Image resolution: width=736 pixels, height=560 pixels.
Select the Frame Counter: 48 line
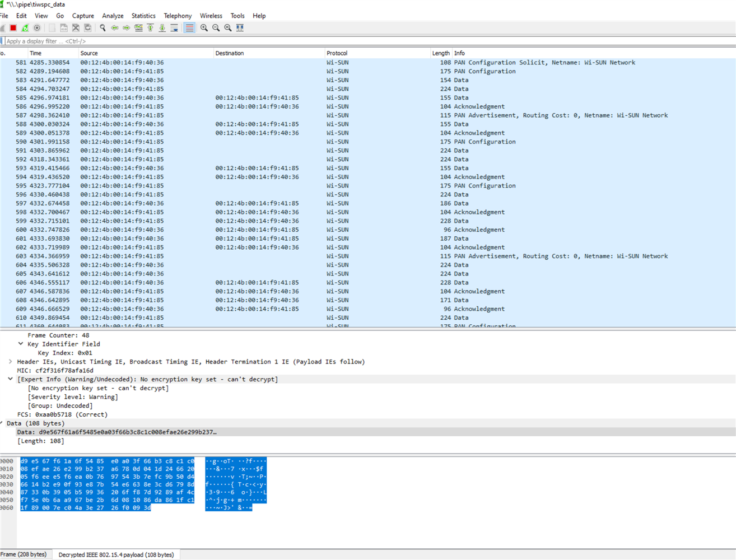pos(58,335)
